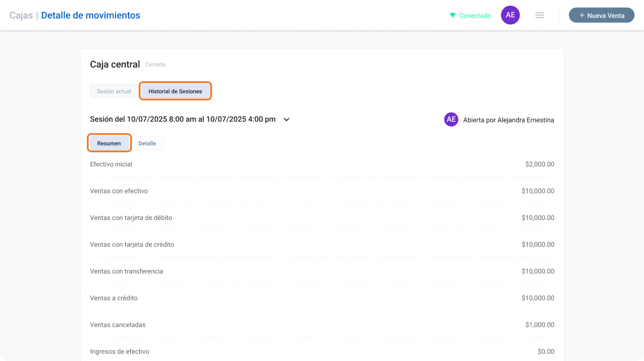Click the $2,000.00 Efectivo inicial amount
This screenshot has height=361, width=644.
(540, 164)
